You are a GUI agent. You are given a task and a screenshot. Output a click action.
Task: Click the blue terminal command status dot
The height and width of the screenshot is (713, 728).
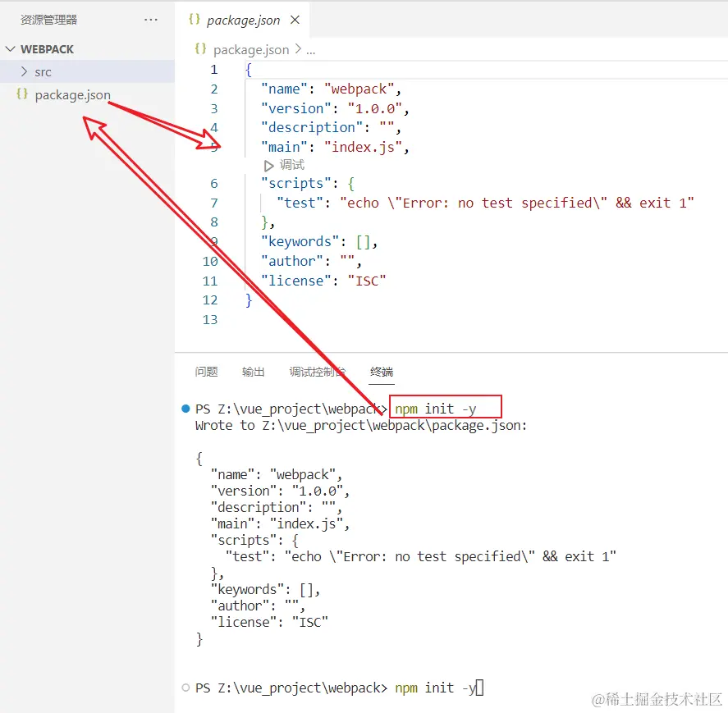(x=185, y=409)
